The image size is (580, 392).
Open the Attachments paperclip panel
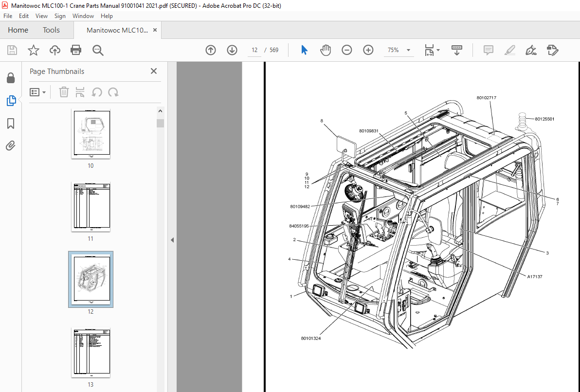[x=11, y=146]
